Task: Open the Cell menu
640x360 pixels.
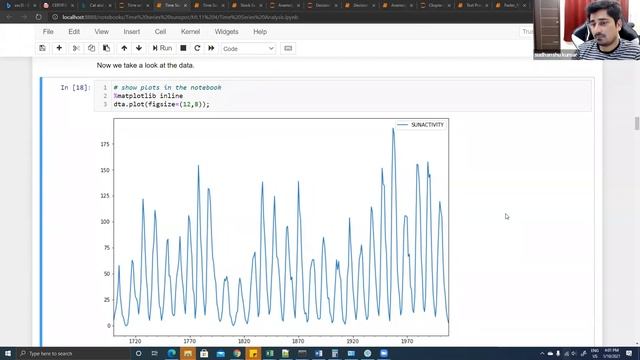Action: tap(160, 31)
